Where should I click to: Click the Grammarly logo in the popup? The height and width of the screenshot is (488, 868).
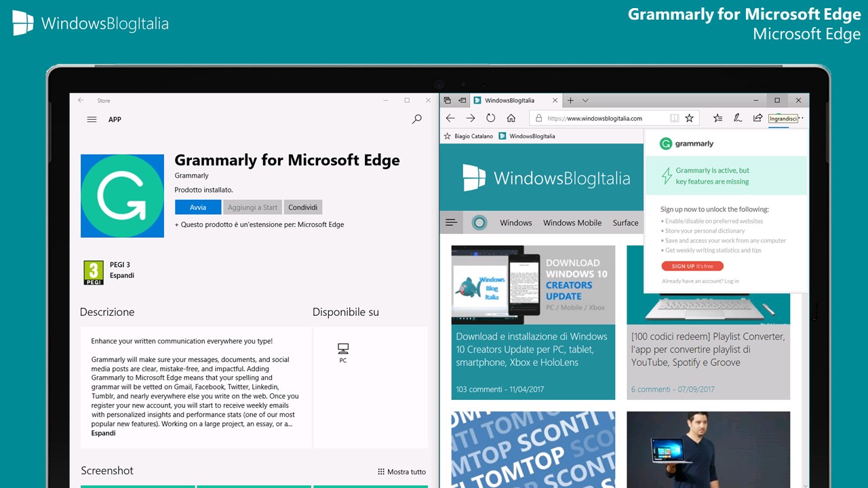[x=687, y=144]
